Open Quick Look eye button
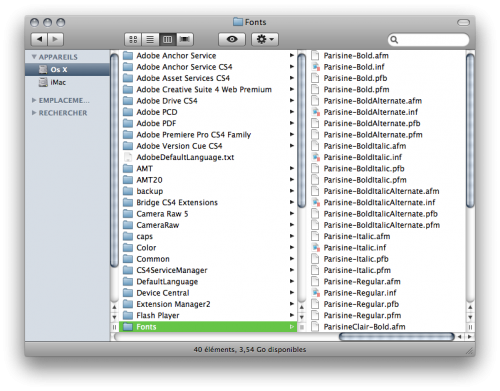Screen dimensions: 500x391 point(232,39)
